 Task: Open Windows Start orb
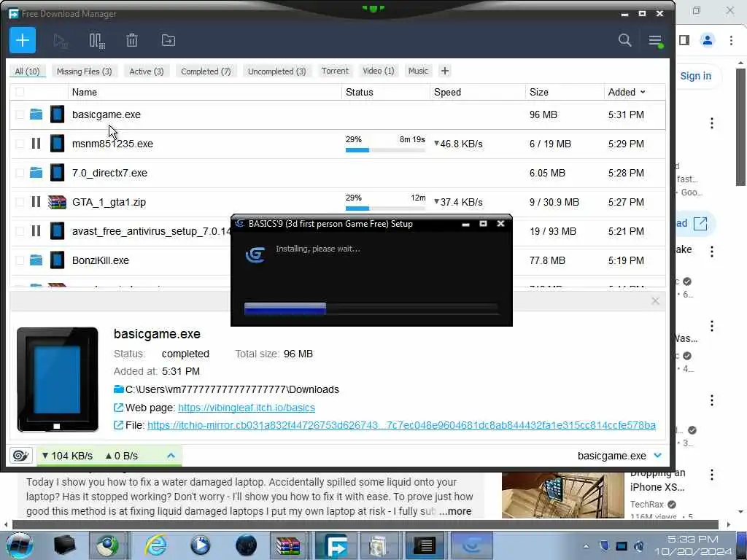point(19,545)
